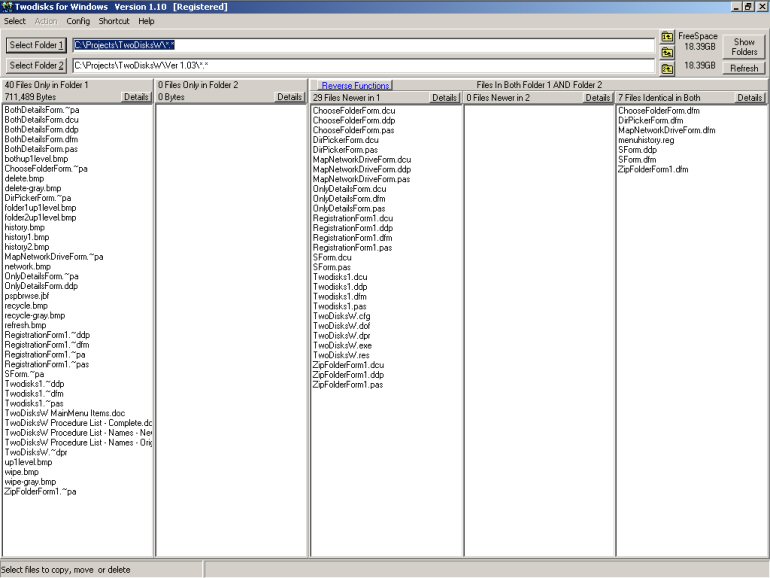Viewport: 770px width, 578px height.
Task: Click the Reverse Functions link
Action: pyautogui.click(x=355, y=86)
